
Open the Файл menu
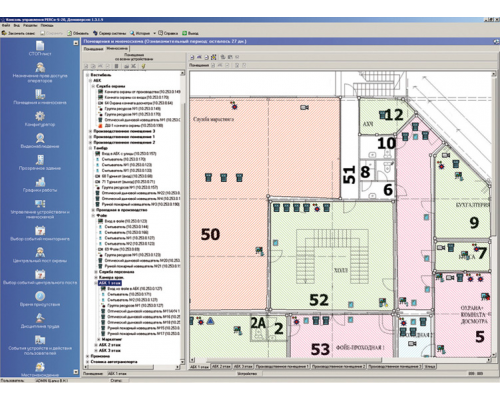click(x=6, y=25)
